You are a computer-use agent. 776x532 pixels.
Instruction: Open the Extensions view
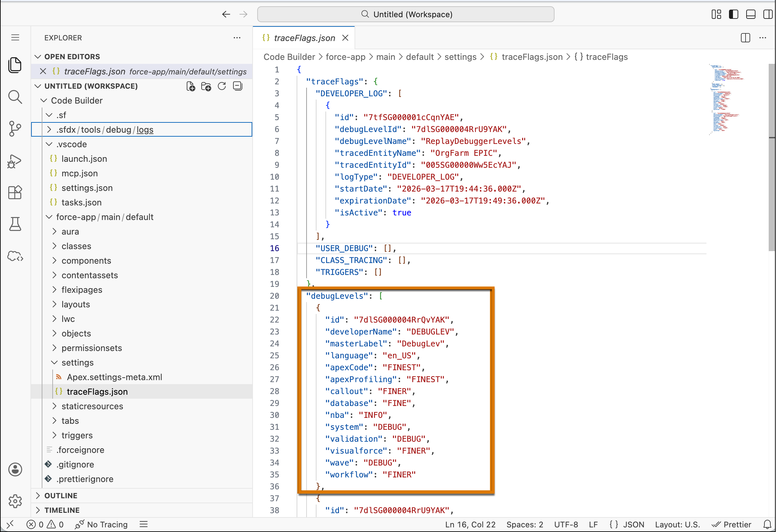point(15,193)
